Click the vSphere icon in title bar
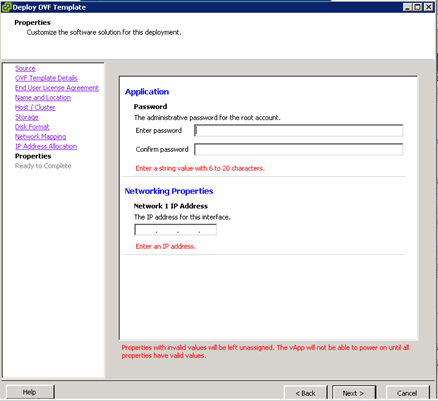The image size is (438, 401). tap(6, 7)
